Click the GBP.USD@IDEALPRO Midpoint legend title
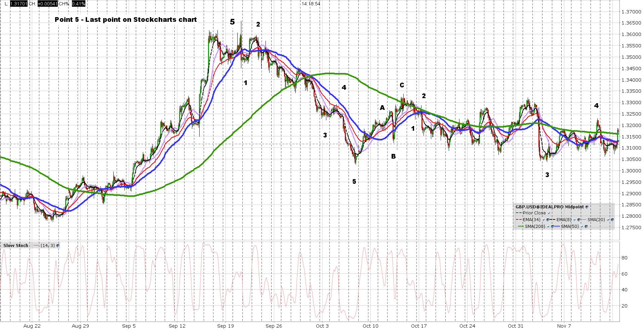 point(550,207)
